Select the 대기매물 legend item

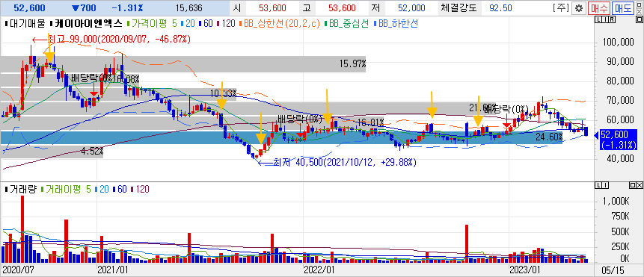[x=24, y=24]
